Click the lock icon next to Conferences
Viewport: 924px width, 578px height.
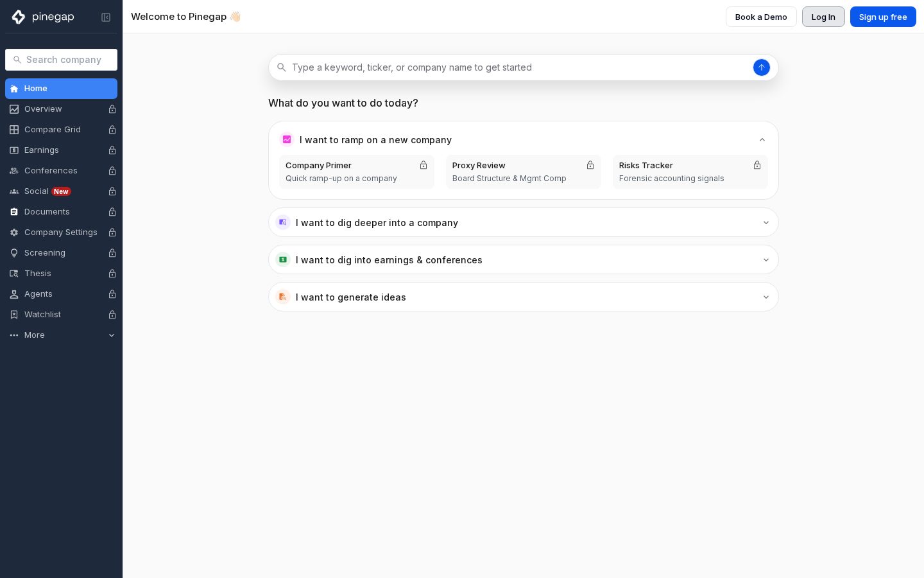[112, 171]
